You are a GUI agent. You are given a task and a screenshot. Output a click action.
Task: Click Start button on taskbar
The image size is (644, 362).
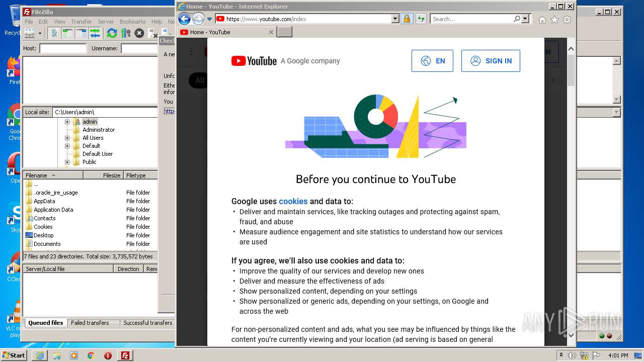pyautogui.click(x=14, y=355)
